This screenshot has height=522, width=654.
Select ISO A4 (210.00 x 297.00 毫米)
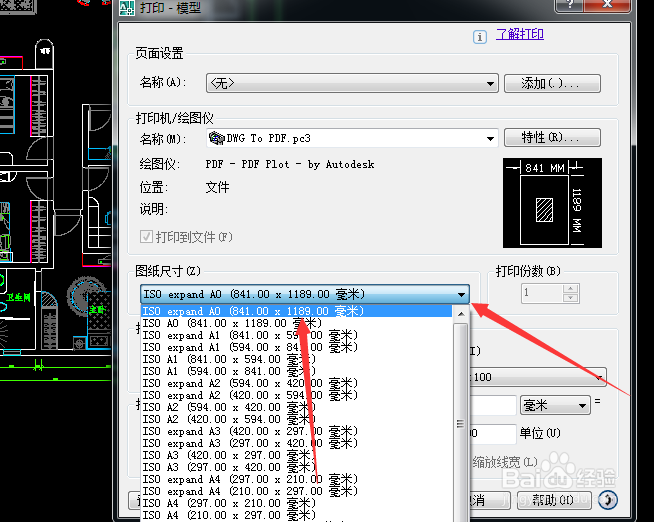pyautogui.click(x=297, y=515)
